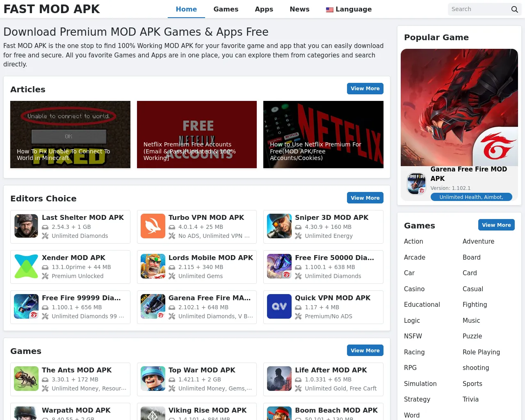This screenshot has width=525, height=420.
Task: Go to the Apps nav tab
Action: (264, 9)
